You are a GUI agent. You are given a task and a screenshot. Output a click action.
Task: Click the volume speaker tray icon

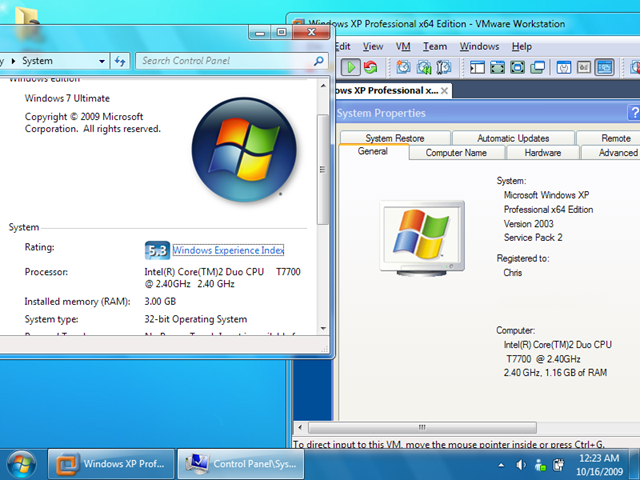[521, 465]
